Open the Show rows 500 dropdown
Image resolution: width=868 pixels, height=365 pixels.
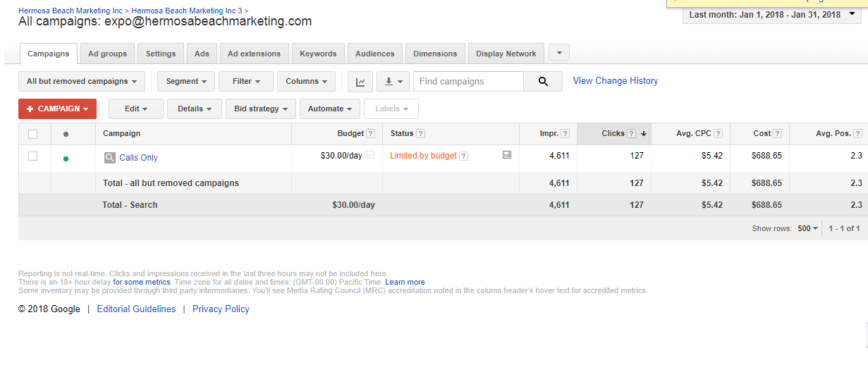(808, 228)
